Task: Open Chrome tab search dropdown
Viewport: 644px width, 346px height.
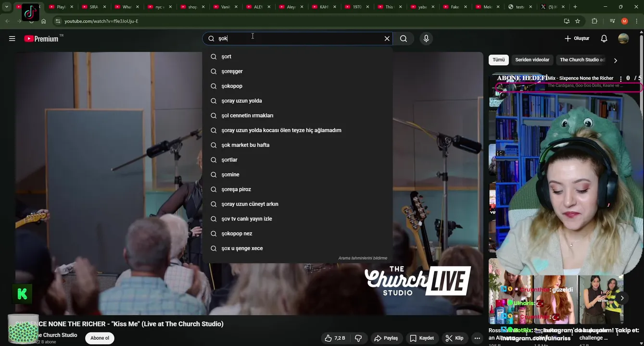Action: pos(7,7)
